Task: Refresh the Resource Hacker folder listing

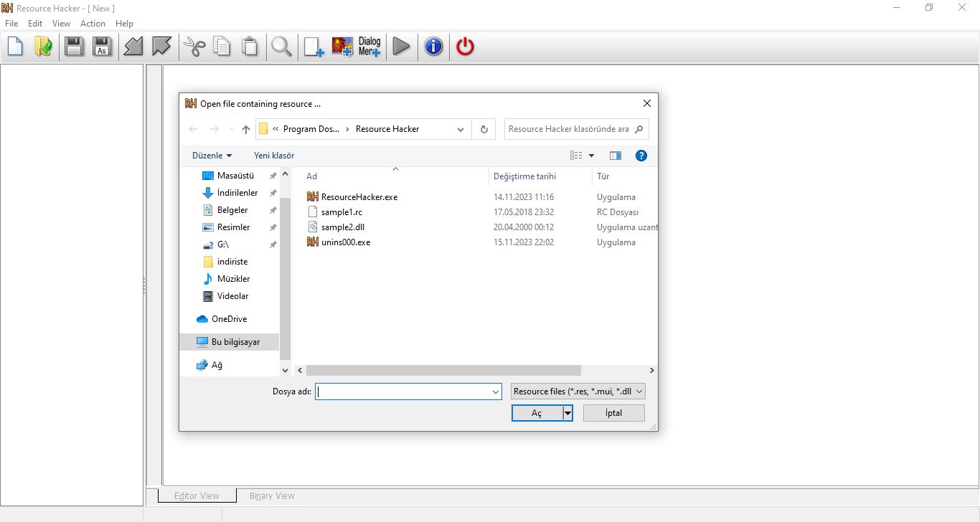Action: pos(484,129)
